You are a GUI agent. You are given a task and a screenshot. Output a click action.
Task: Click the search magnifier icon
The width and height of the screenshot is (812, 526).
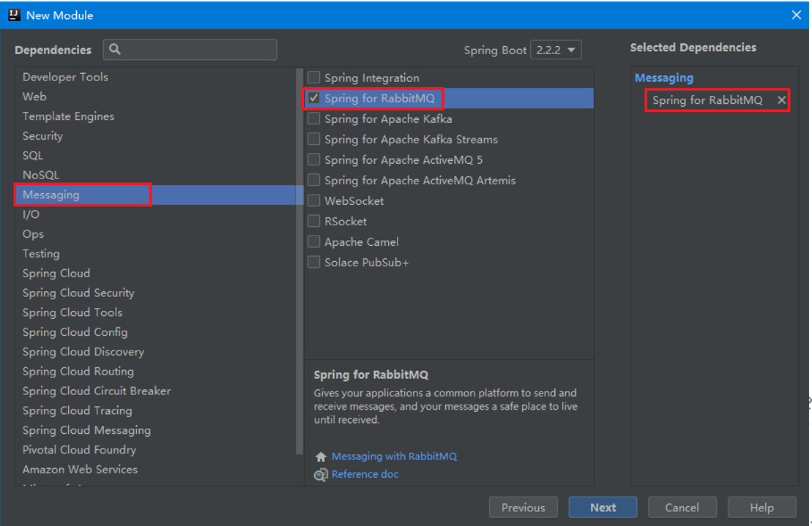[115, 49]
